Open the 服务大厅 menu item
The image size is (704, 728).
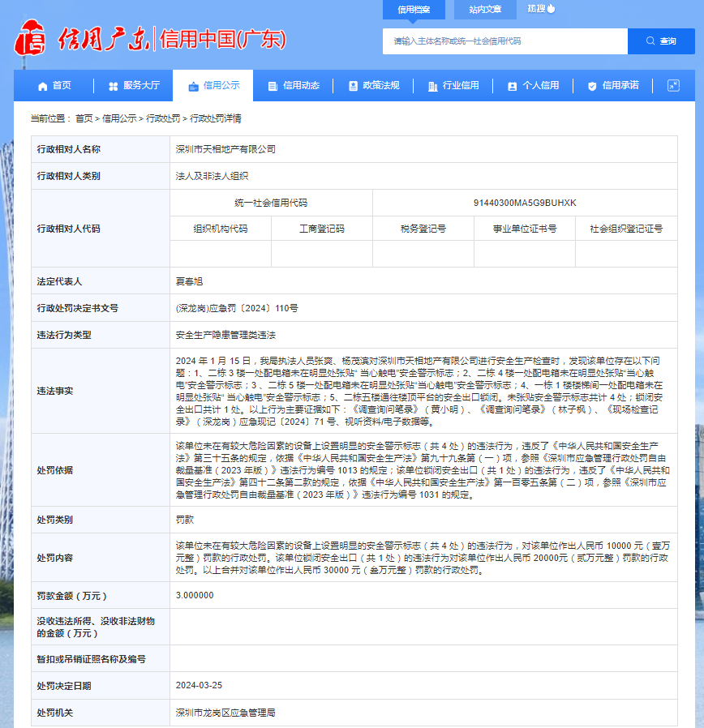click(134, 85)
